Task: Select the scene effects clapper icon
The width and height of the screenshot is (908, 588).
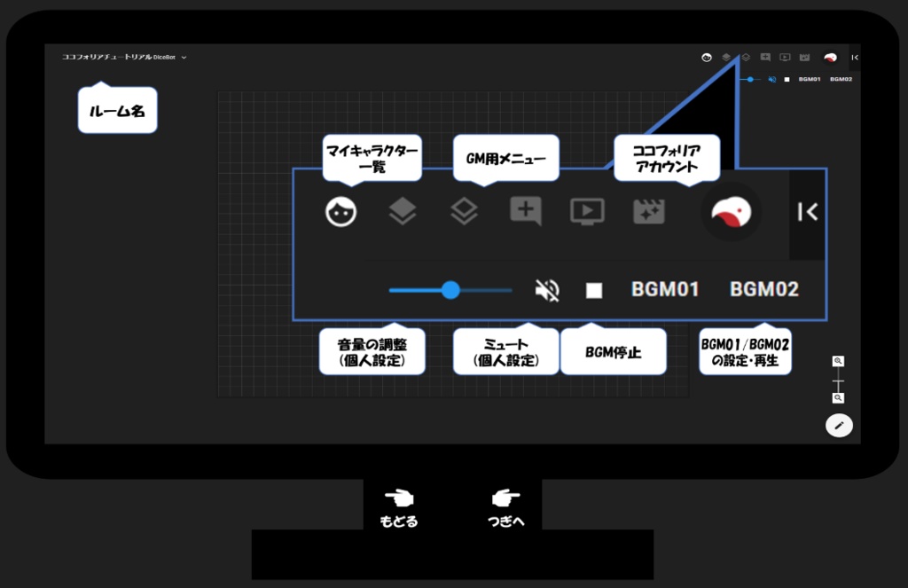Action: tap(648, 212)
